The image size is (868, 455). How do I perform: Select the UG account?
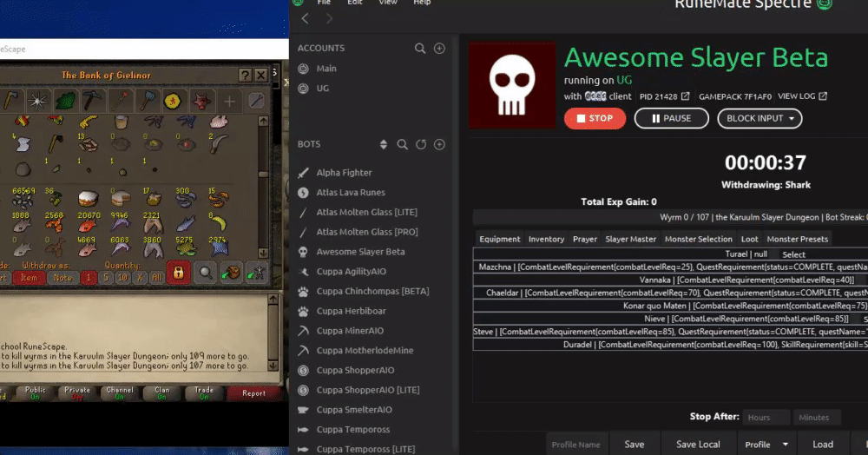point(322,89)
